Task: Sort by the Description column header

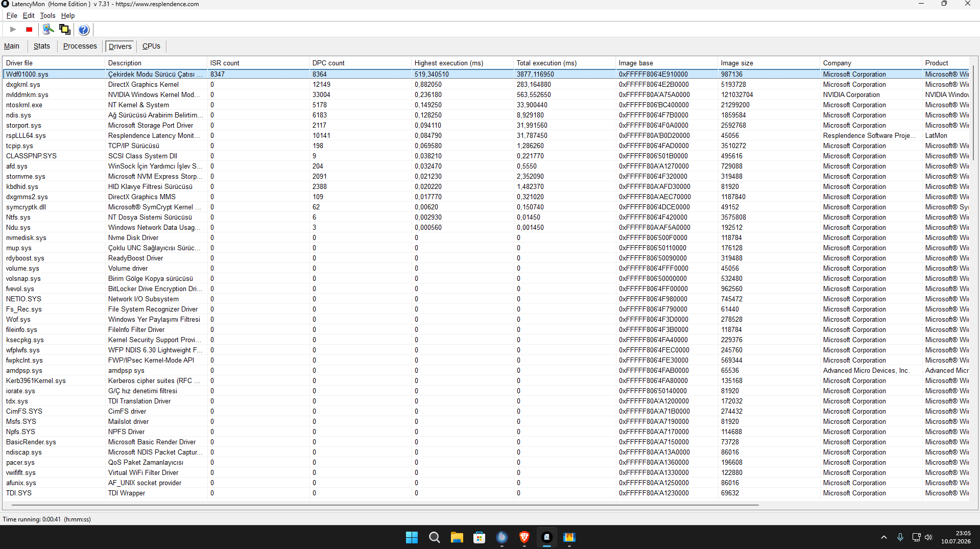Action: point(156,63)
